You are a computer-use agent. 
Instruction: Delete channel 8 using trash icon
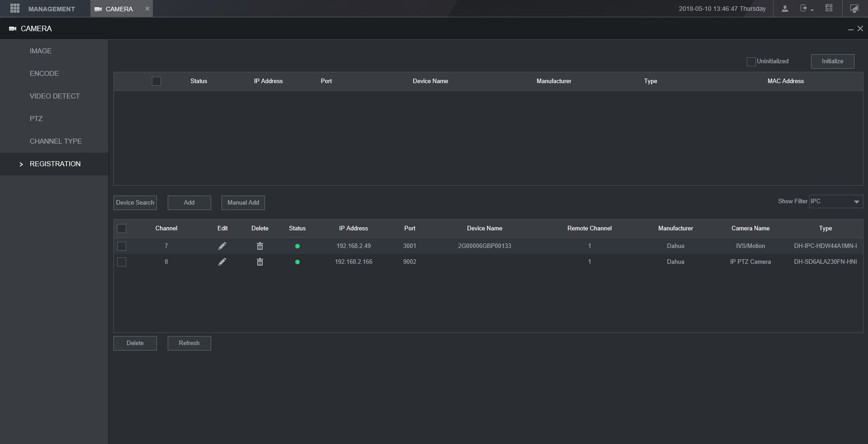click(x=260, y=262)
